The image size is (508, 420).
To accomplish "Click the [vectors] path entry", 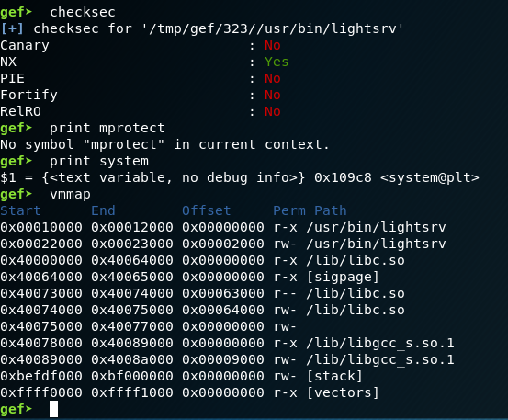I will [343, 392].
